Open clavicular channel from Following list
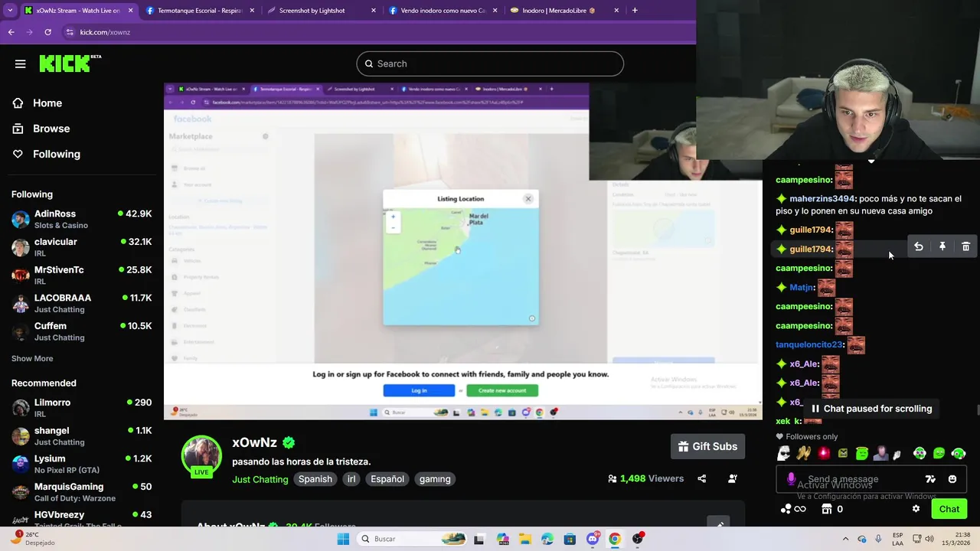 pyautogui.click(x=81, y=247)
